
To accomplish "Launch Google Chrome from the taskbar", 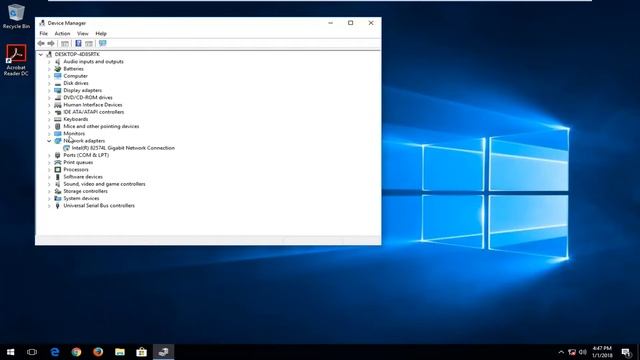I will tap(76, 352).
